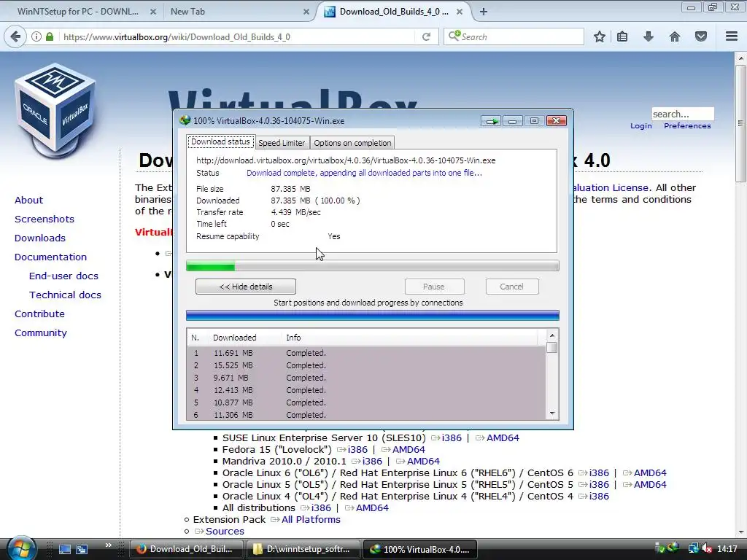Open Downloads sidebar link
The height and width of the screenshot is (560, 747).
click(40, 238)
